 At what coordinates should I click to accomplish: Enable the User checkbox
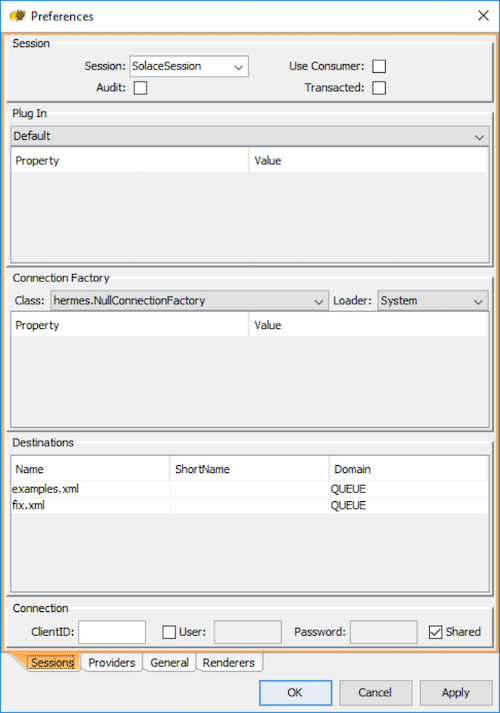(169, 632)
